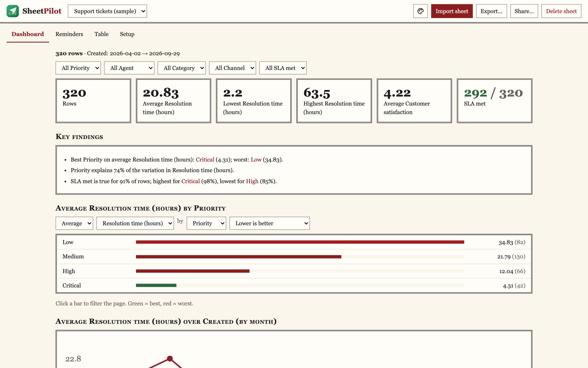Click the Medium bar in the chart
Image resolution: width=588 pixels, height=368 pixels.
click(x=238, y=257)
